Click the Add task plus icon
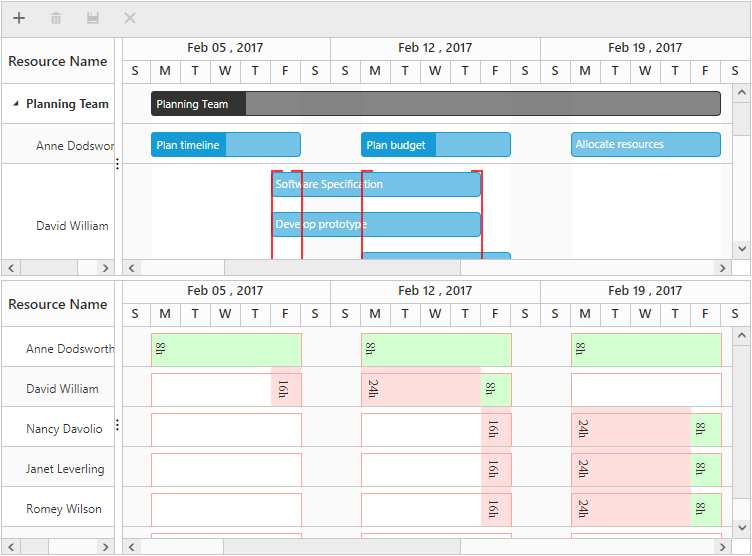This screenshot has width=752, height=556. (x=19, y=18)
